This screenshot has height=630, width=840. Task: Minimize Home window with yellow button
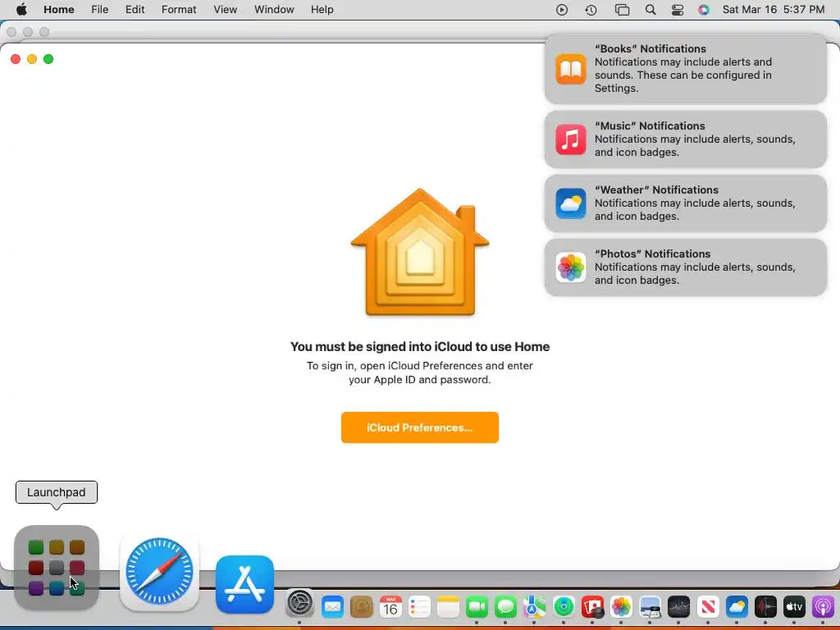(x=32, y=59)
